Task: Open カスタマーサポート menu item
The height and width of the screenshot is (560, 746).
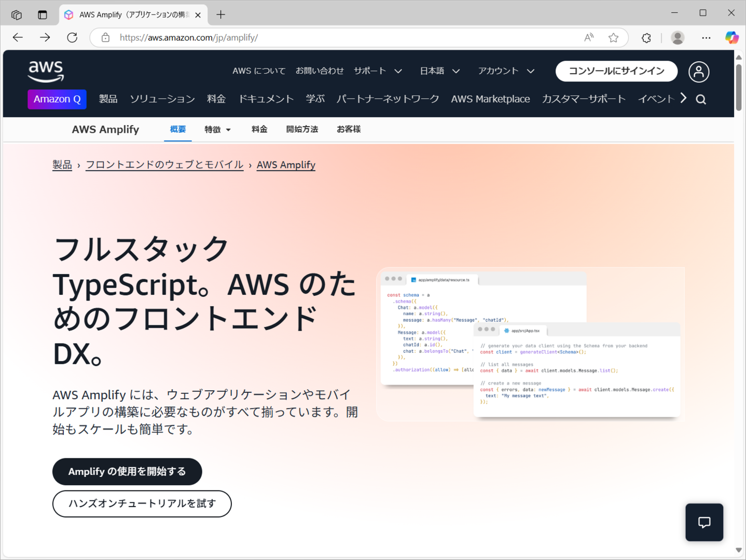Action: [584, 99]
